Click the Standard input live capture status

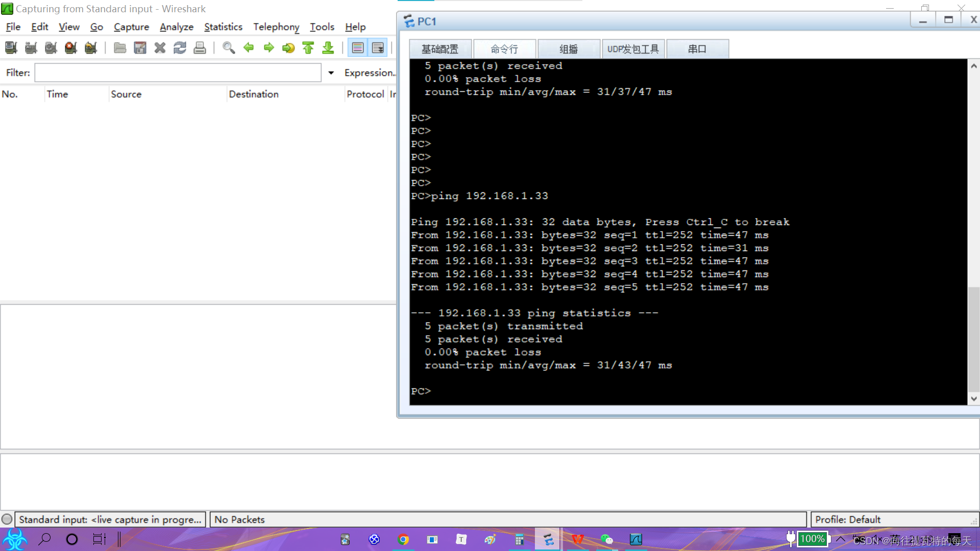[x=110, y=519]
